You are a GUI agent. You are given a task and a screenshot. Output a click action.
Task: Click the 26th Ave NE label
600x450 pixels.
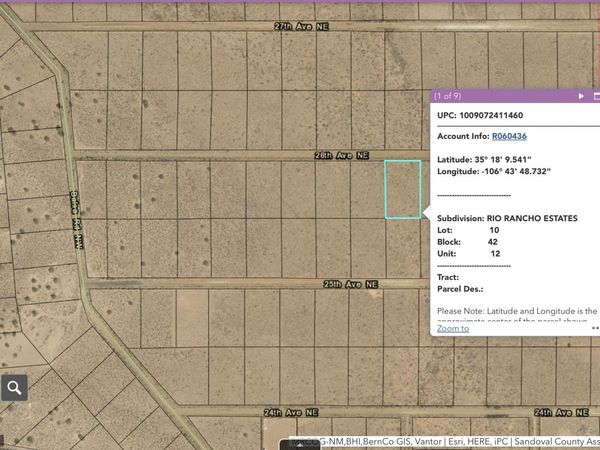pos(341,155)
